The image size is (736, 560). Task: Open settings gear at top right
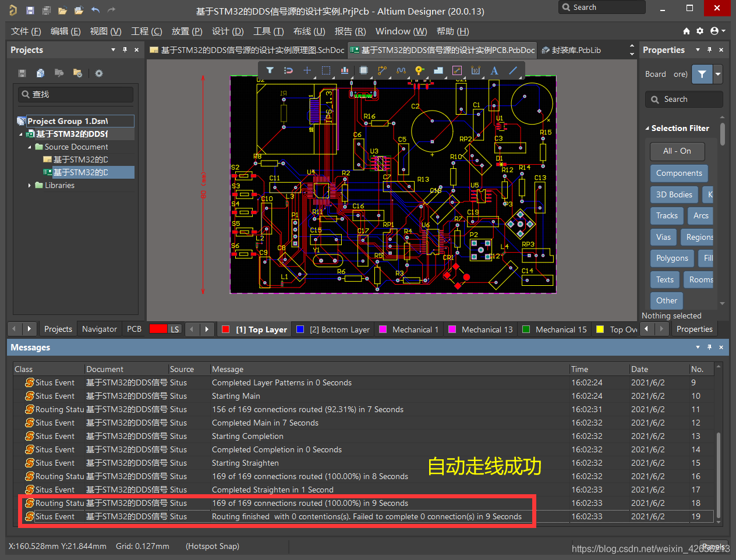point(700,31)
